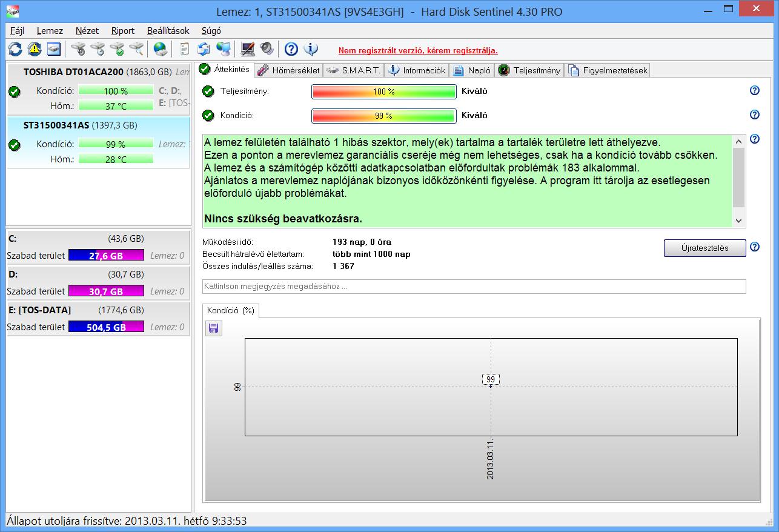Click the Becsült hátralévő élettartam value
Screen dimensions: 779x532
[x=371, y=254]
